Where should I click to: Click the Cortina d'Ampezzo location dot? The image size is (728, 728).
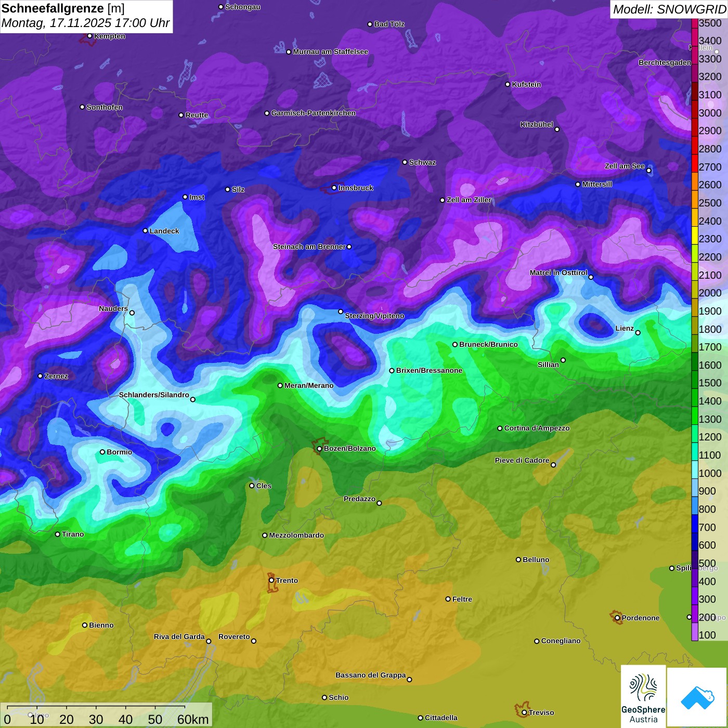(500, 428)
